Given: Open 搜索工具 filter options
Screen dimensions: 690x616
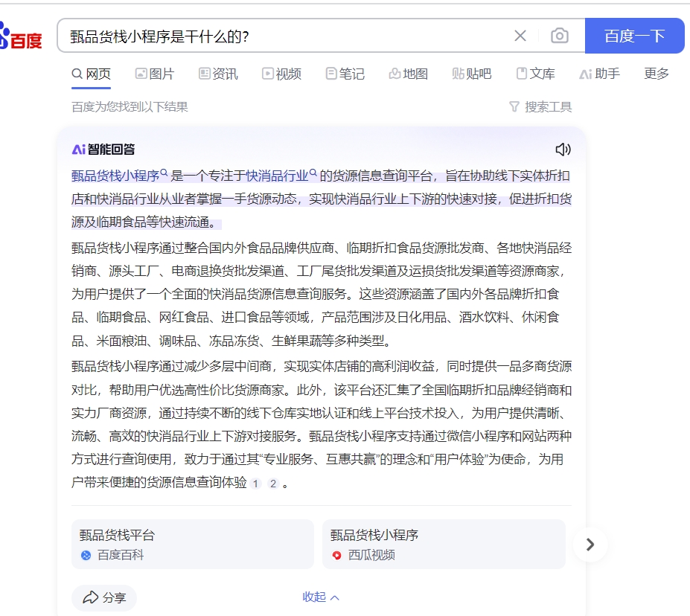Looking at the screenshot, I should [540, 107].
